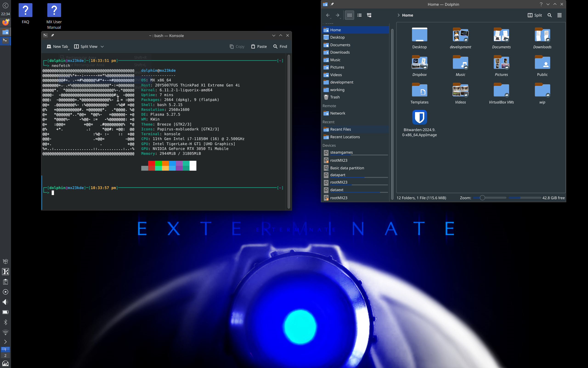Open Trash in Places sidebar
Viewport: 588px width, 368px height.
click(x=356, y=97)
